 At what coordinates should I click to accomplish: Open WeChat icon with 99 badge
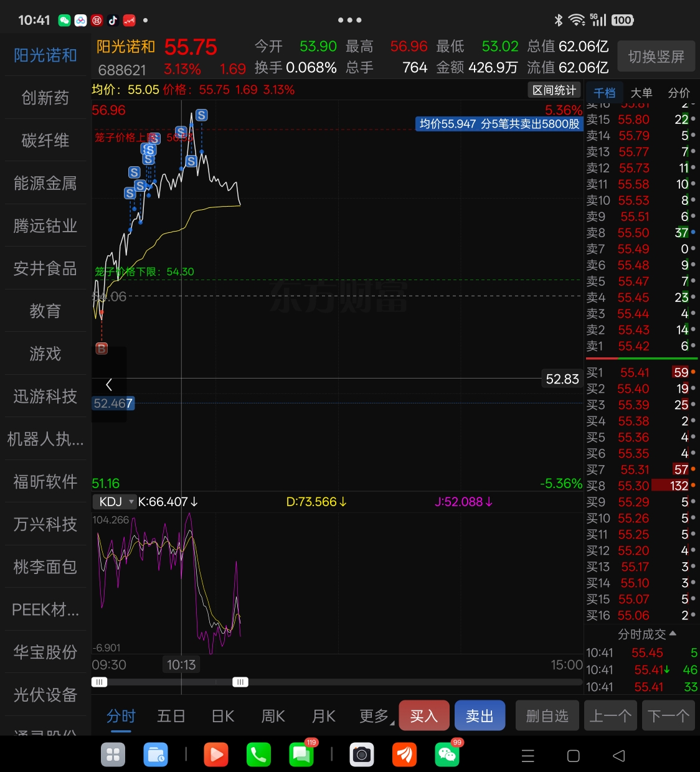447,755
